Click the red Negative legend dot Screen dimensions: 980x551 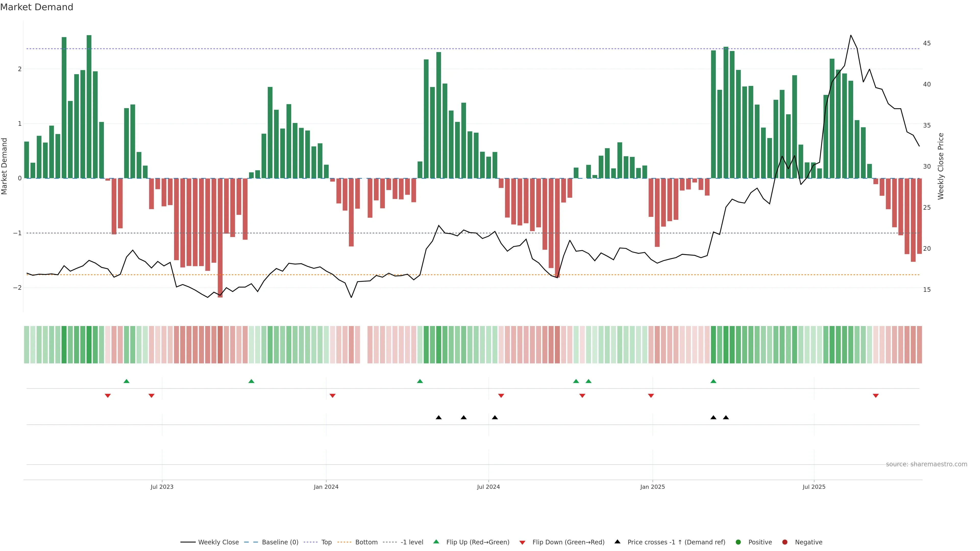tap(785, 542)
